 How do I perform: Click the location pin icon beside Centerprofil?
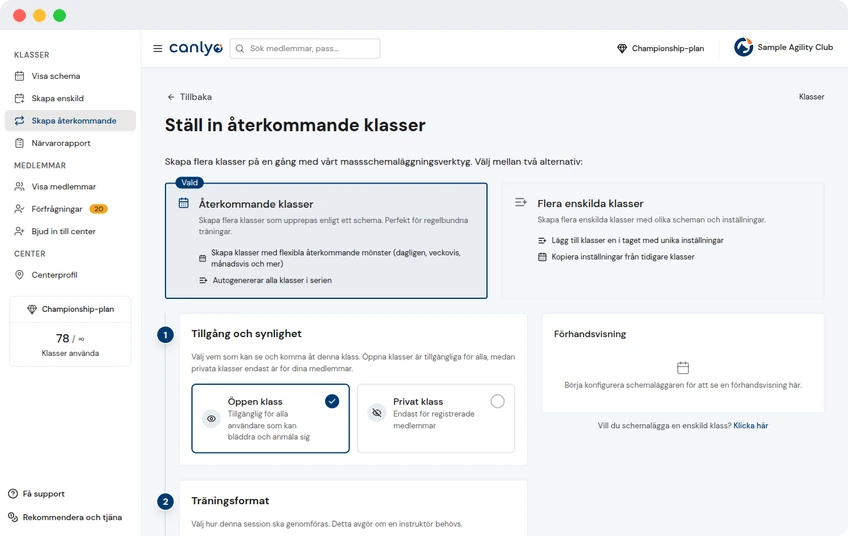19,275
